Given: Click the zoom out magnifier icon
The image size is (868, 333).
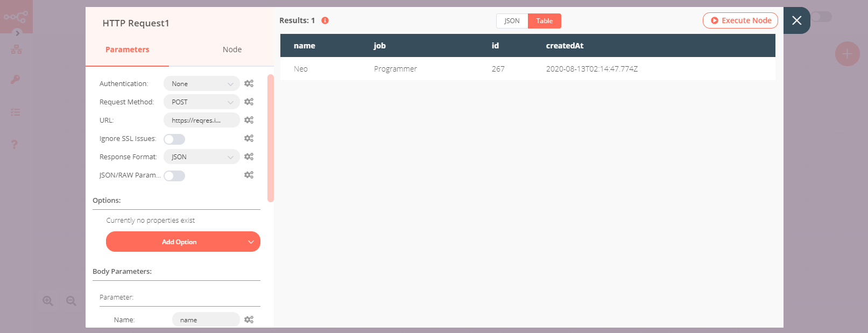Looking at the screenshot, I should coord(71,301).
